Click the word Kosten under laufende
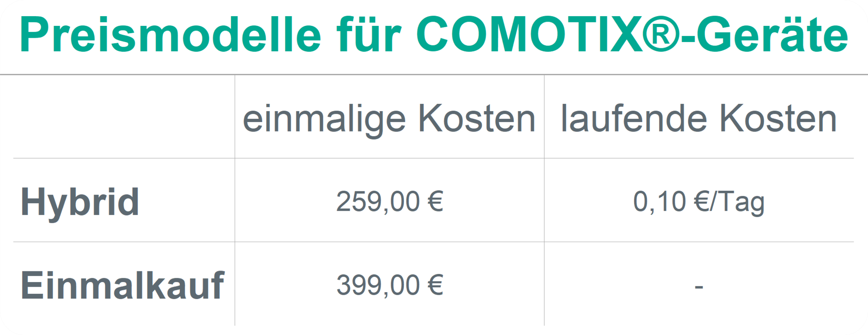This screenshot has height=335, width=868. tap(779, 118)
